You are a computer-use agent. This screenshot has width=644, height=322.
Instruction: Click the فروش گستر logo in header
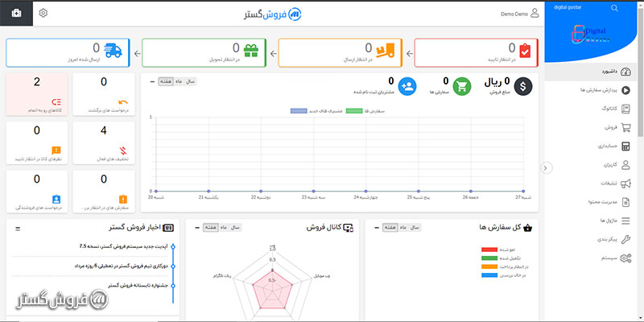[x=273, y=14]
